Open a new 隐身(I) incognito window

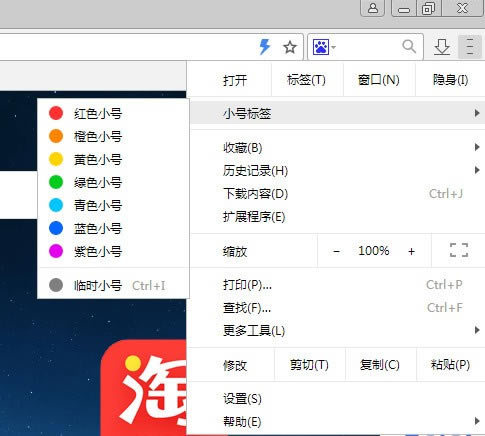pyautogui.click(x=450, y=80)
